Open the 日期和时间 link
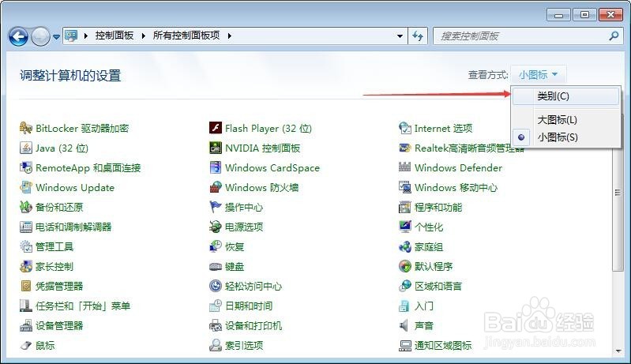This screenshot has width=631, height=364. click(249, 306)
